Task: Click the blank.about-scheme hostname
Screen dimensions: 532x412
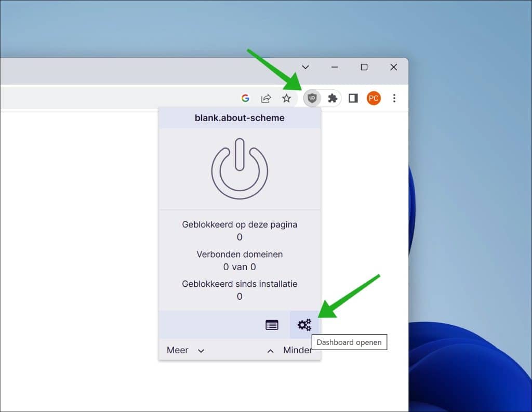Action: 240,118
